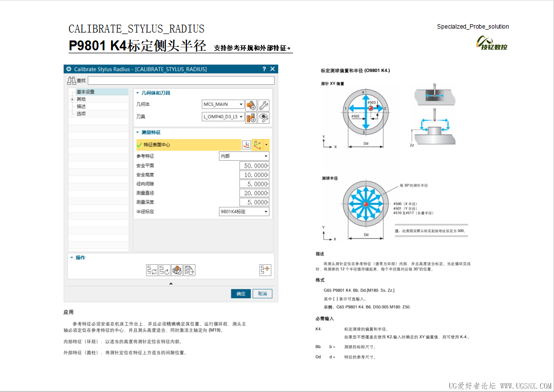
Task: Open the 几何体 MCS_MAIN dropdown
Action: point(223,104)
